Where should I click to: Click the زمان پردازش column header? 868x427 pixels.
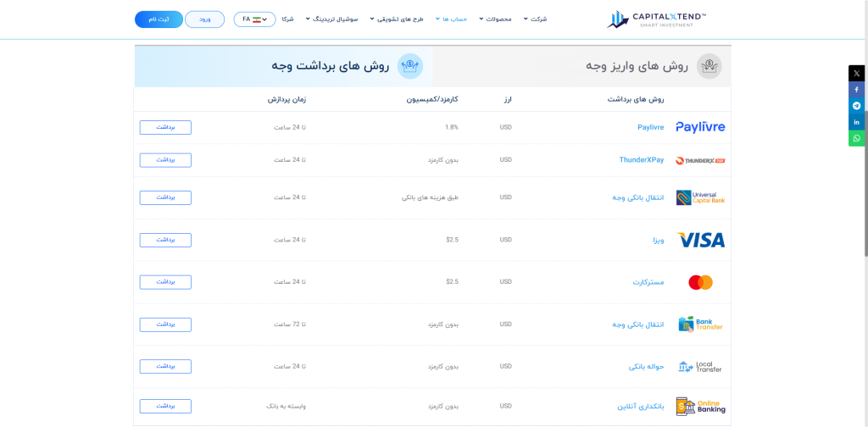(287, 100)
